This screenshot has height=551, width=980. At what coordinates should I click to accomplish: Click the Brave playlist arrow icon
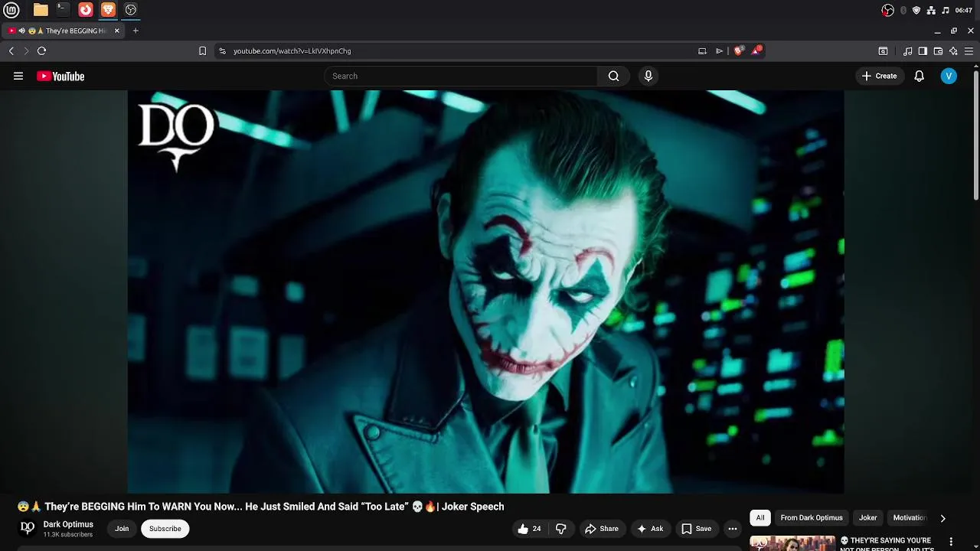[719, 51]
